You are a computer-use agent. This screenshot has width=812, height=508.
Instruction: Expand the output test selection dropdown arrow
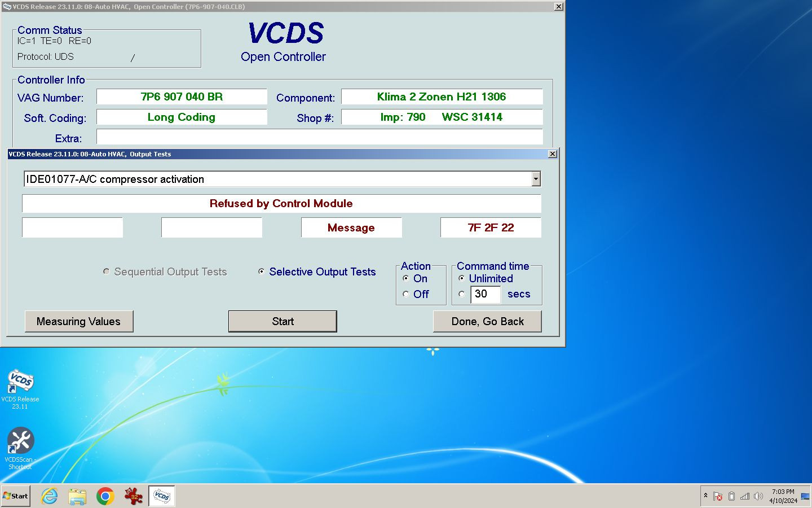tap(536, 179)
